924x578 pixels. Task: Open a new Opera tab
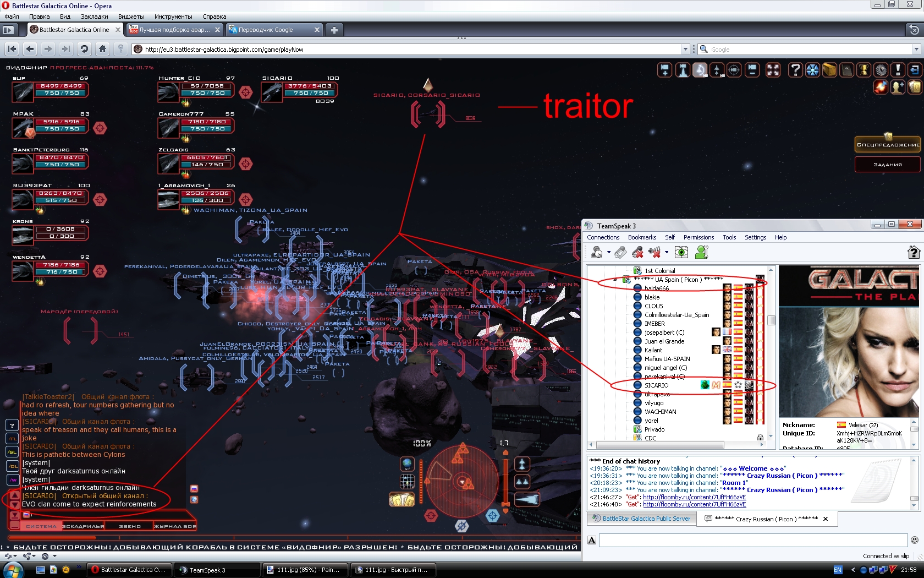(334, 30)
